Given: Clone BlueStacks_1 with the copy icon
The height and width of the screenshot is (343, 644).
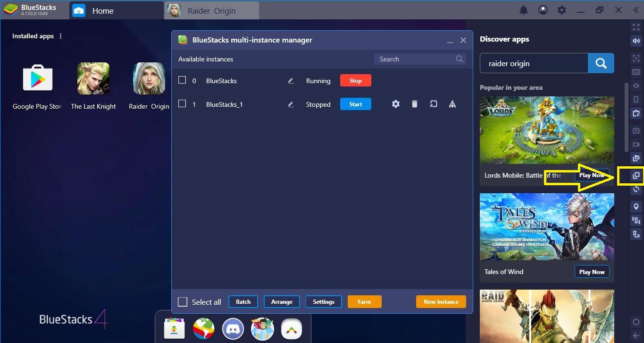Looking at the screenshot, I should tap(434, 104).
